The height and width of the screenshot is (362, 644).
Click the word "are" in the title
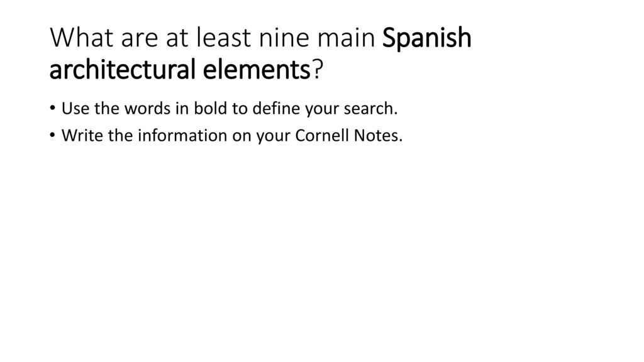pos(140,38)
